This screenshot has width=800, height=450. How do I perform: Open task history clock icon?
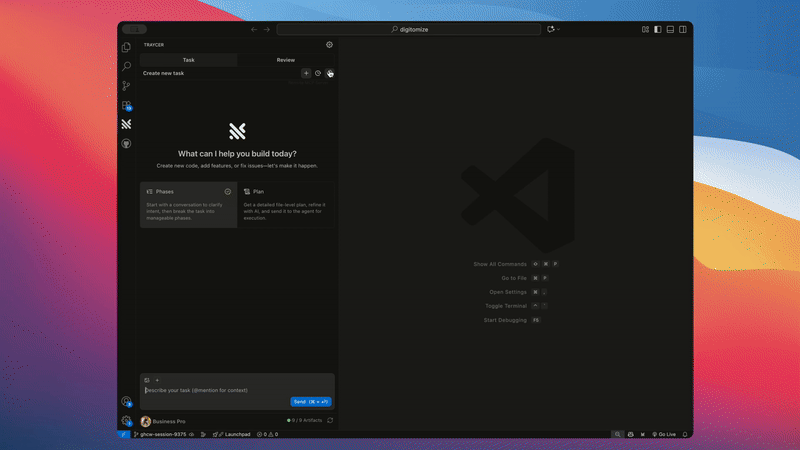(318, 73)
